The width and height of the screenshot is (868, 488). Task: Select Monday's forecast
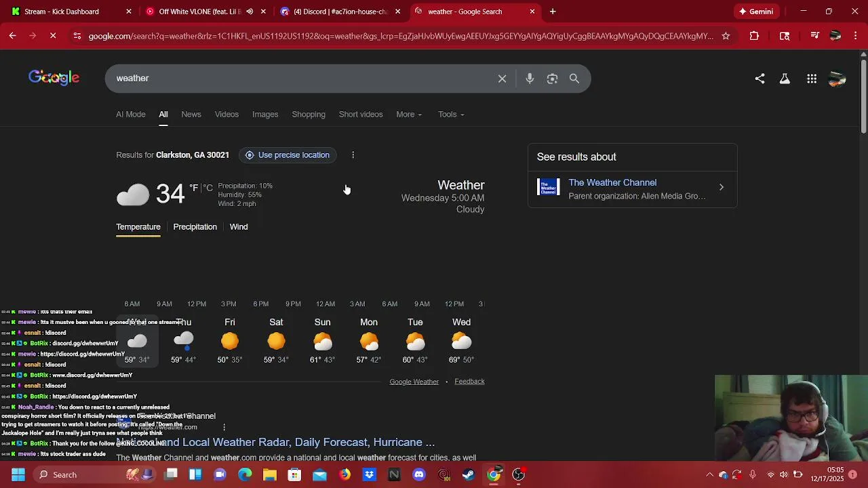point(369,341)
